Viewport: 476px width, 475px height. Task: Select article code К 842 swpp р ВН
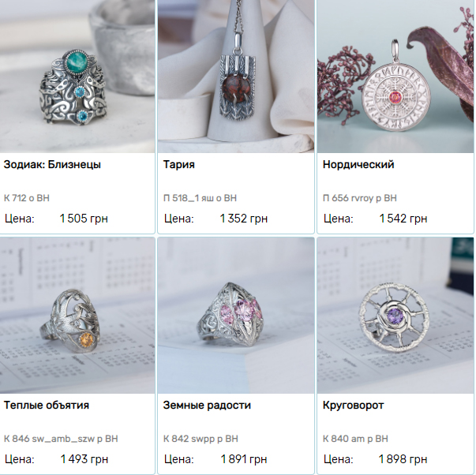click(201, 439)
